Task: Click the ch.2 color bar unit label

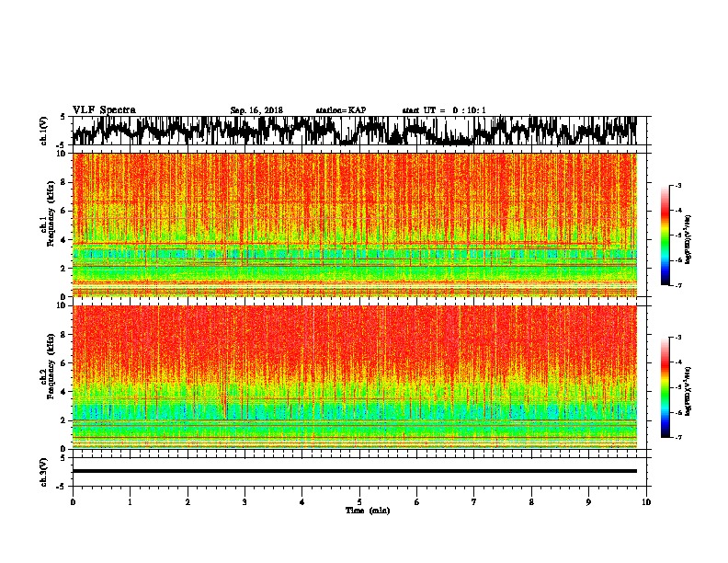Action: tap(688, 391)
